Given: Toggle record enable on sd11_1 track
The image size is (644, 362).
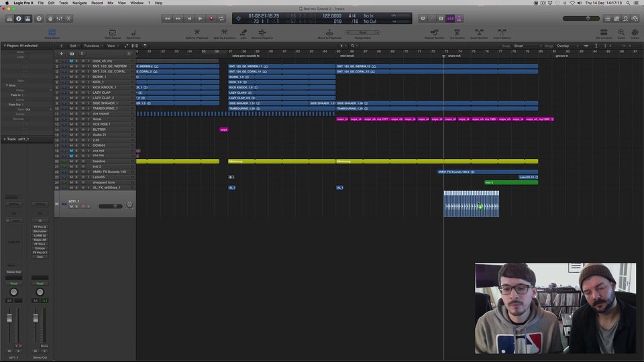Looking at the screenshot, I should pyautogui.click(x=83, y=206).
